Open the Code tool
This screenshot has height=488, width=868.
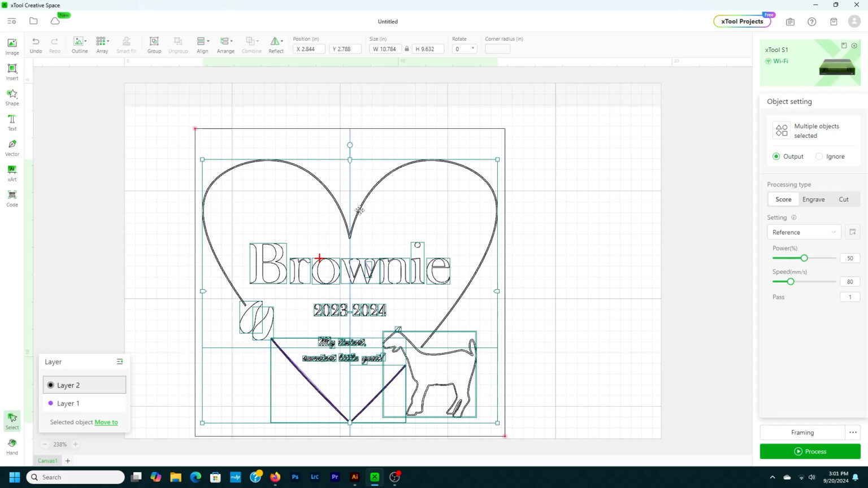[x=12, y=199]
